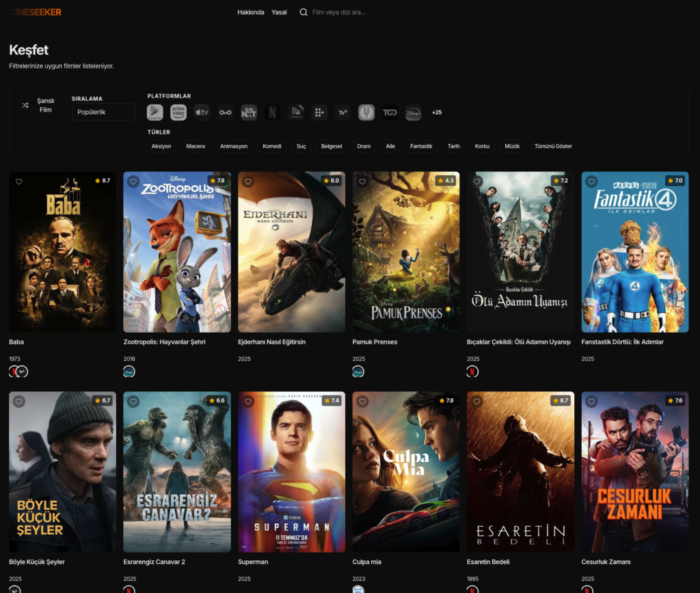Select the Sun NXT platform filter
This screenshot has height=593, width=700.
point(249,113)
